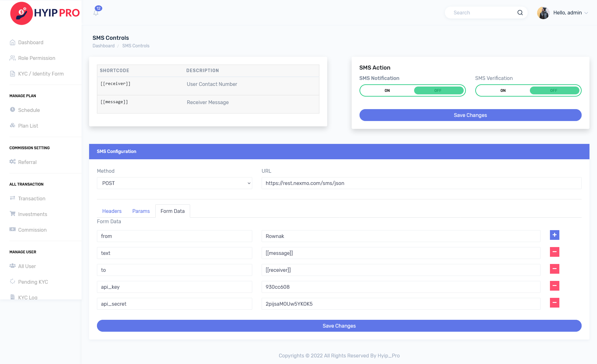Open the Method dropdown showing POST
Image resolution: width=597 pixels, height=364 pixels.
174,183
